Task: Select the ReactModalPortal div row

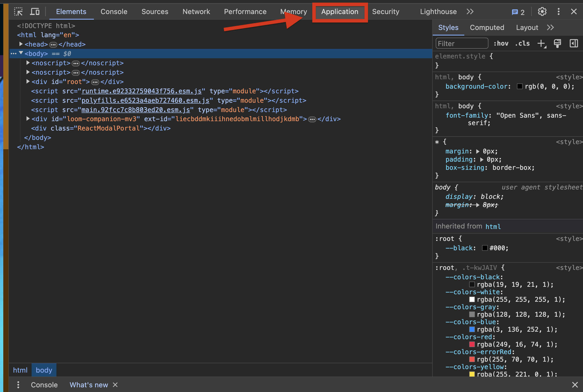Action: [x=101, y=128]
